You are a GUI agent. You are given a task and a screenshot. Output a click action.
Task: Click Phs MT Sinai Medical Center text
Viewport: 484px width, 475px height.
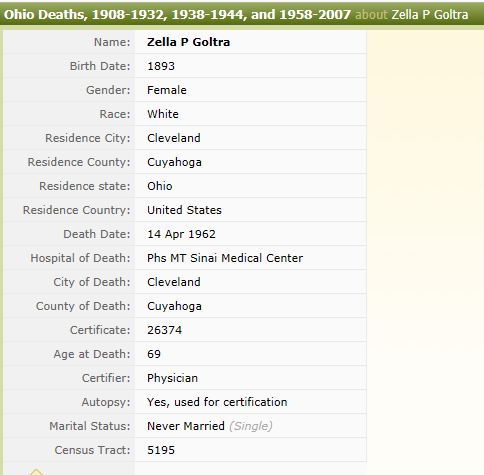pos(225,258)
